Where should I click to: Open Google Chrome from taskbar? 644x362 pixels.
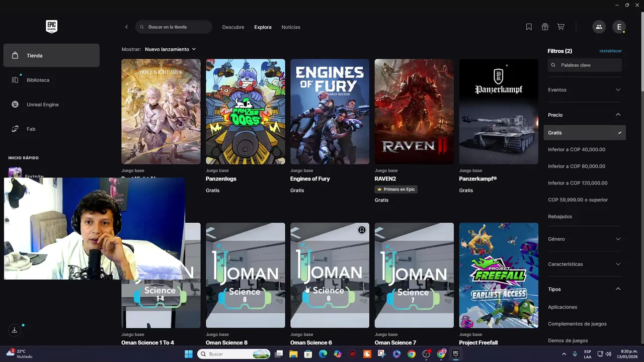(412, 354)
